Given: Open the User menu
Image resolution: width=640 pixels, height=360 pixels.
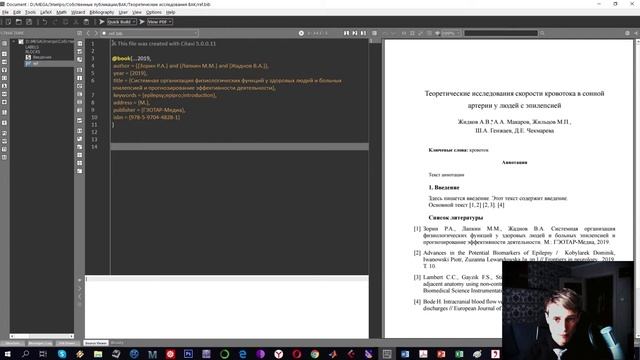Looking at the screenshot, I should 123,12.
